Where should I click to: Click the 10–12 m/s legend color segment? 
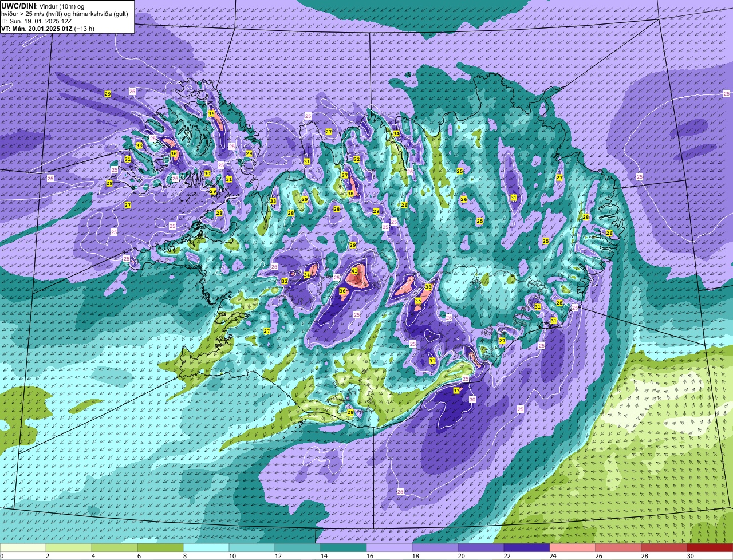point(252,548)
